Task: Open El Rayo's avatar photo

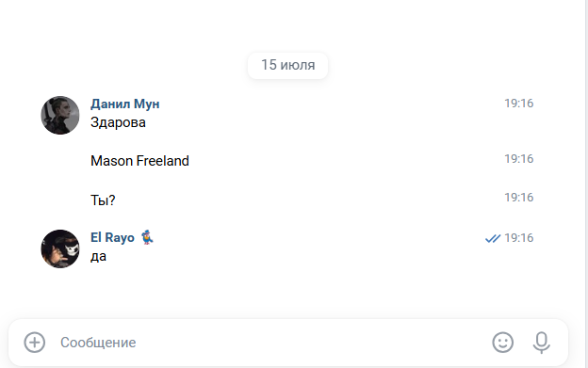Action: pyautogui.click(x=60, y=248)
